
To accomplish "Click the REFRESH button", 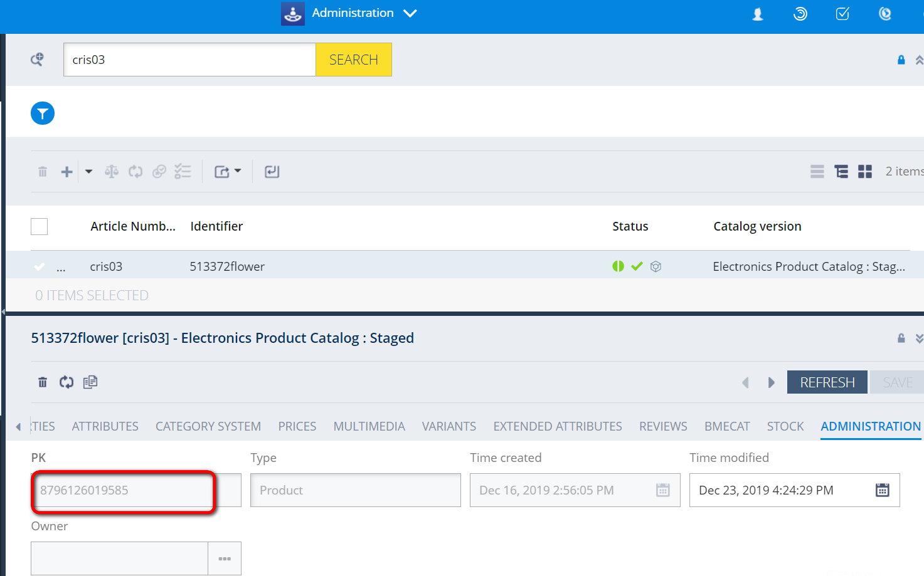I will click(x=827, y=382).
